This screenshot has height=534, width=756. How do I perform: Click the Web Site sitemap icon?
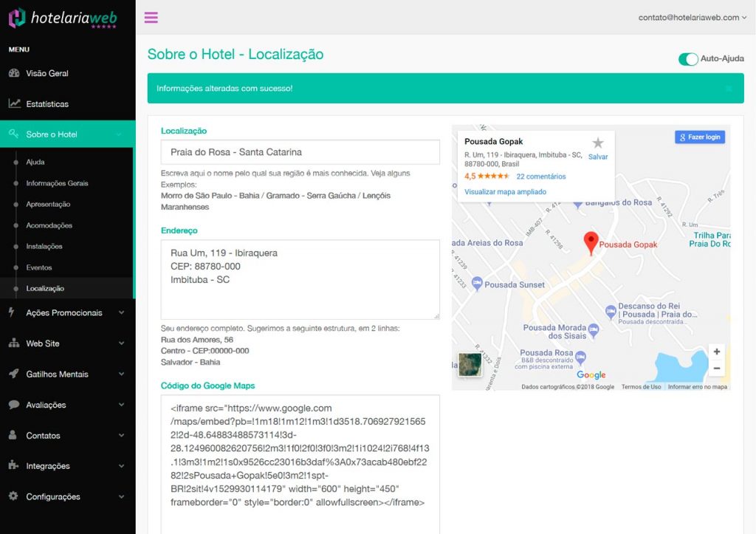pos(14,343)
